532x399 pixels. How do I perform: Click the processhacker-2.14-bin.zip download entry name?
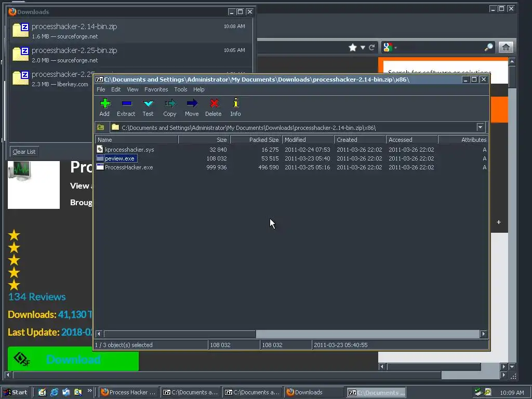(x=74, y=26)
